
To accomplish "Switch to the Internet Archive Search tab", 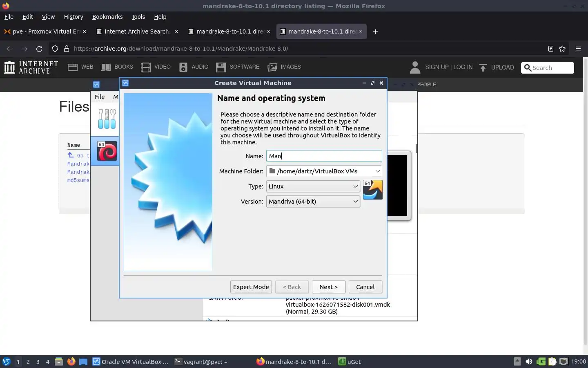I will coord(137,31).
